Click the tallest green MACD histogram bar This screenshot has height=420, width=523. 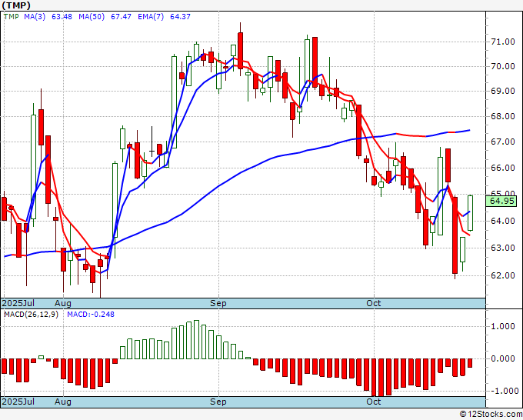pos(196,339)
